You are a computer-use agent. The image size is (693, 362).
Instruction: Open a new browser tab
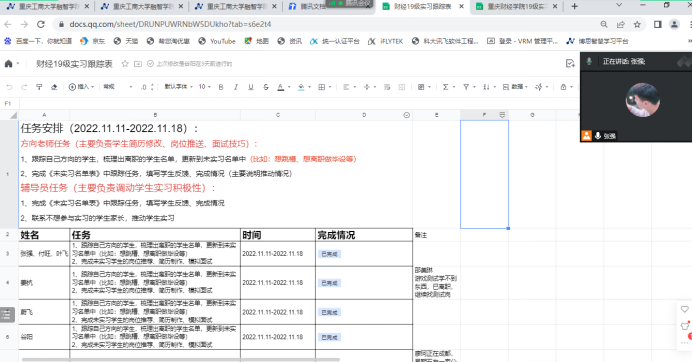(x=574, y=7)
